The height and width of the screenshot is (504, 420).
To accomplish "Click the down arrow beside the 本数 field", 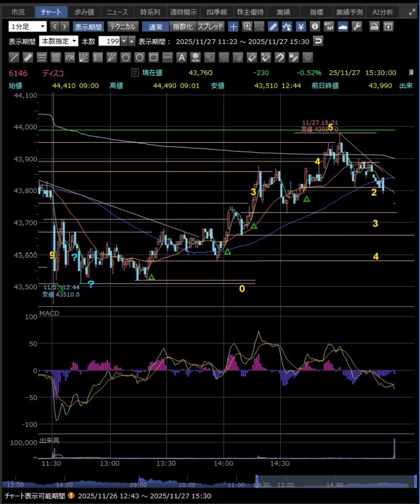I will 123,41.
